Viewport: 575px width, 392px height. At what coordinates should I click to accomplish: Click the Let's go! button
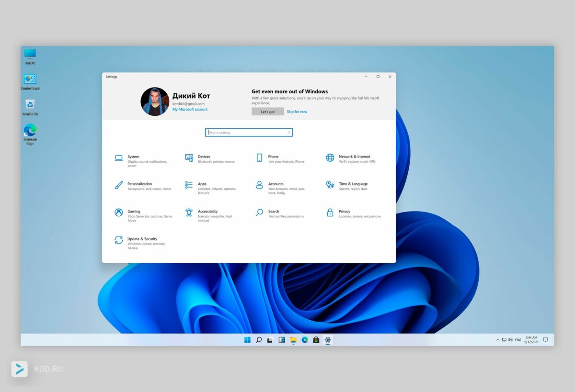coord(268,112)
